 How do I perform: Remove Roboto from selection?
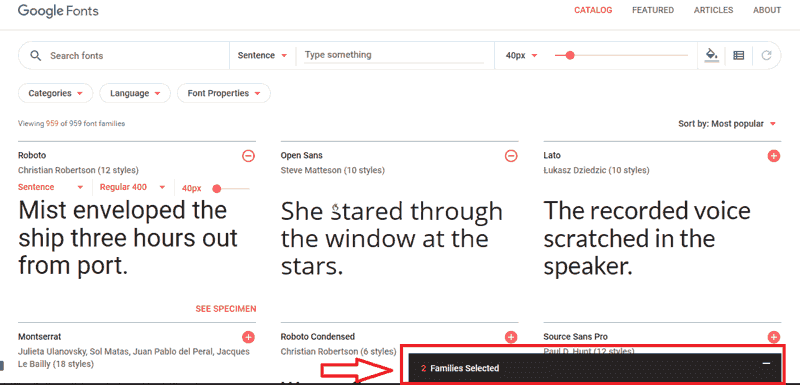point(248,156)
